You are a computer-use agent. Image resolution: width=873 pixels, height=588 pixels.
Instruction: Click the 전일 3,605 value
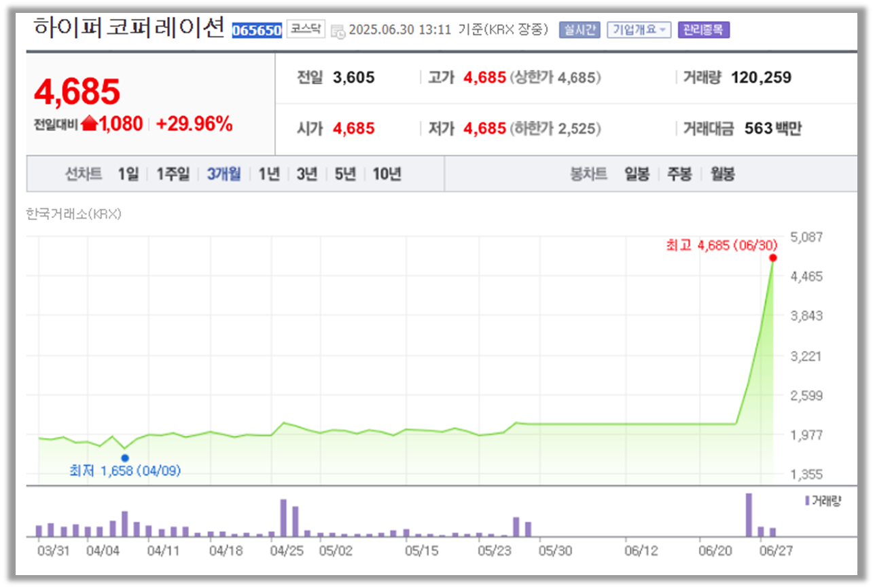pyautogui.click(x=353, y=77)
